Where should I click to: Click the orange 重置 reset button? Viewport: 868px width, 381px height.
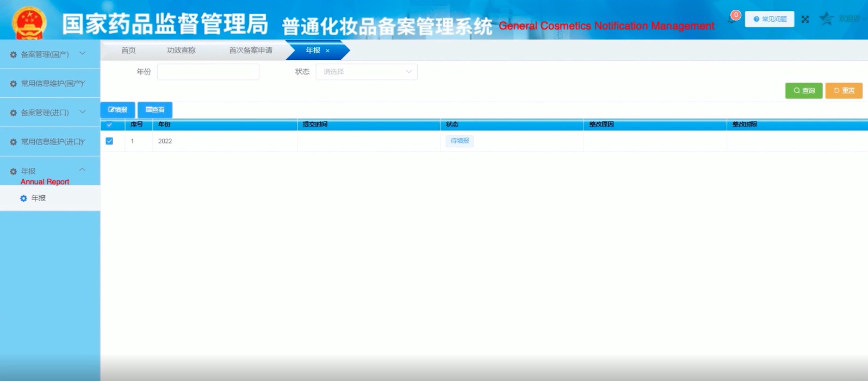pos(844,91)
